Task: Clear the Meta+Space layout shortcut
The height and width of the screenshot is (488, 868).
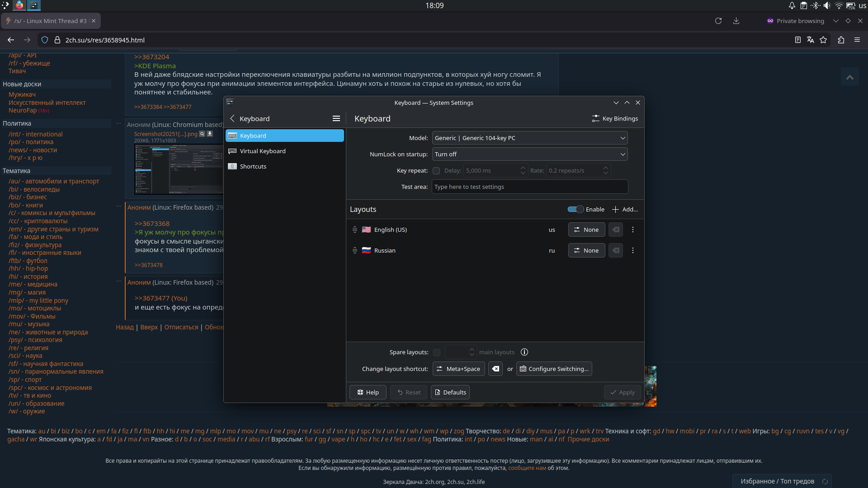Action: [x=495, y=369]
